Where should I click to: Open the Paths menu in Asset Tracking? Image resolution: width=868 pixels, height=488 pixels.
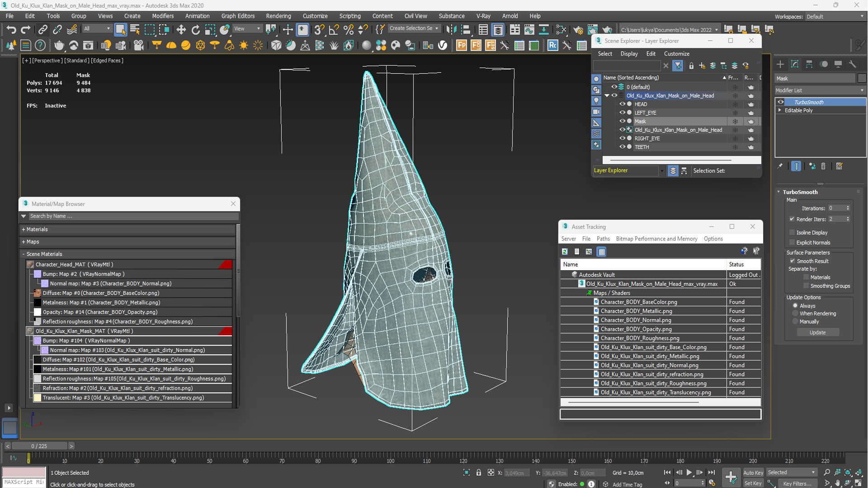pyautogui.click(x=603, y=239)
